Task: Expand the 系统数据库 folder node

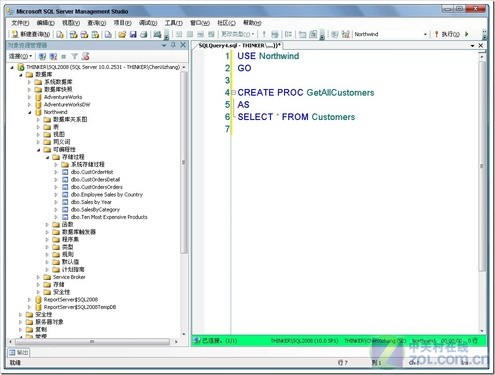Action: tap(29, 82)
